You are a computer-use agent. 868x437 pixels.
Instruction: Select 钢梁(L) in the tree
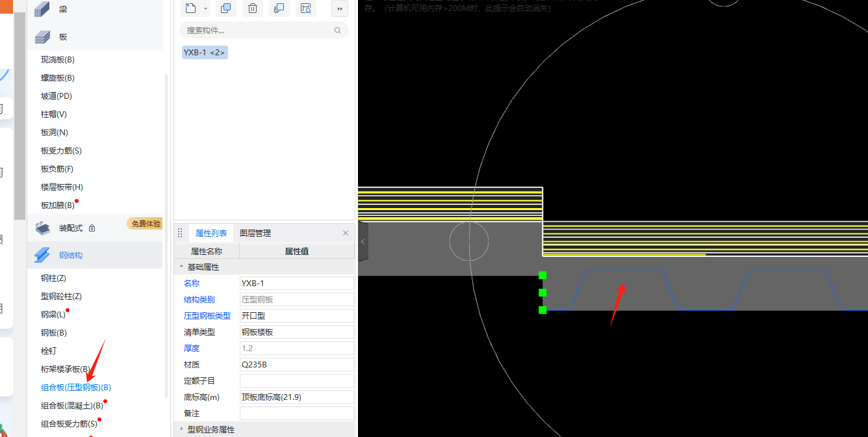pyautogui.click(x=53, y=315)
